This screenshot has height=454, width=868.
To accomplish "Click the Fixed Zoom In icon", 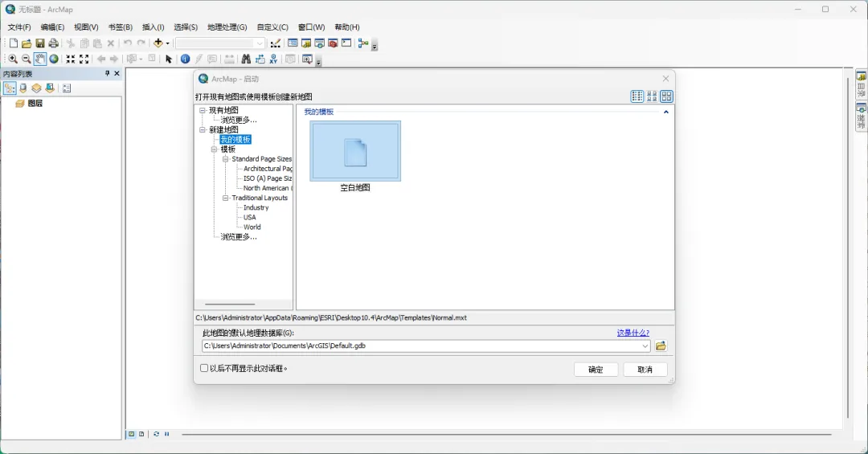I will 70,59.
